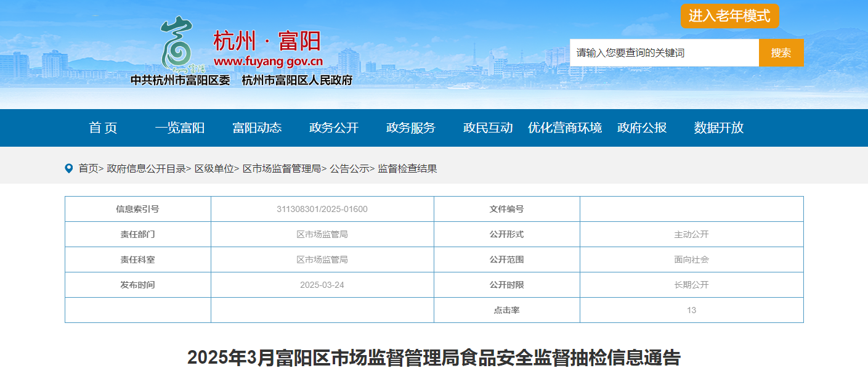Open the 政民互动 navigation item
Viewport: 868px width, 376px height.
488,128
